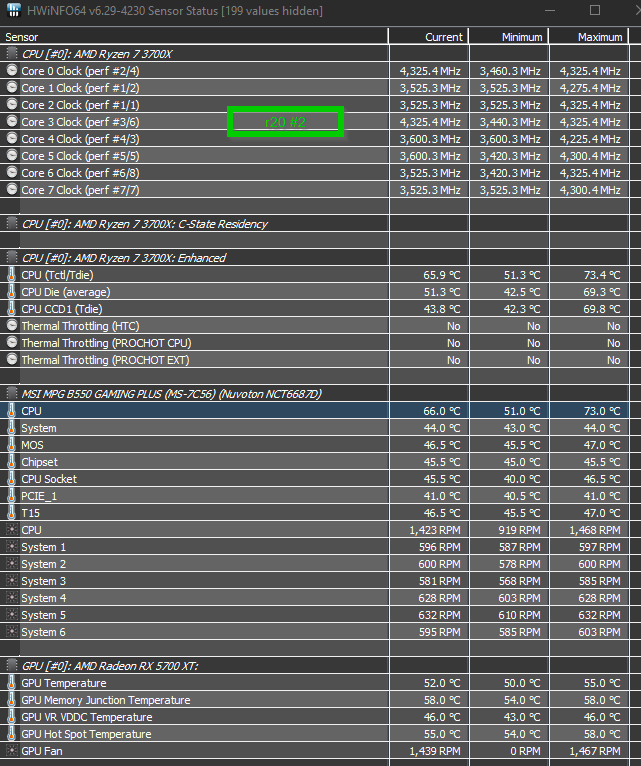Click the thermometer icon for PCIE_1

pos(12,496)
